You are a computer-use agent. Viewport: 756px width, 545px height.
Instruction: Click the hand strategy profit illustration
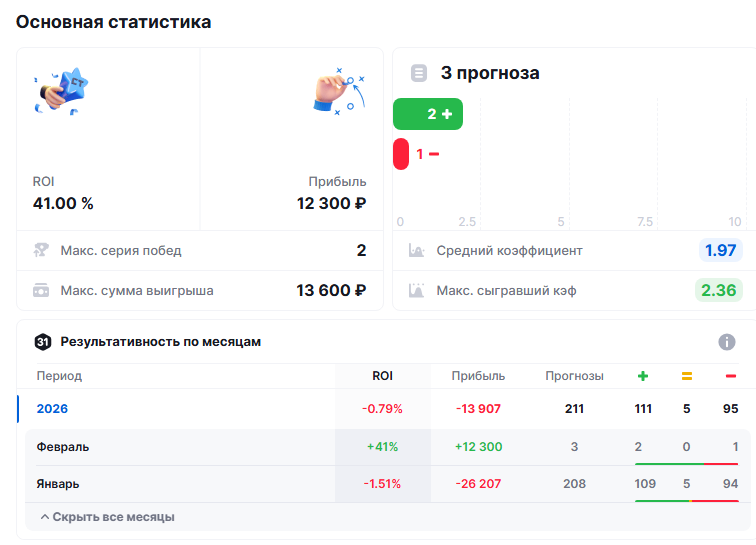338,90
